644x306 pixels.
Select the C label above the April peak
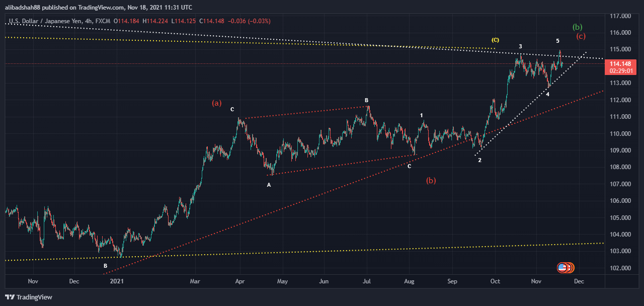[x=232, y=109]
